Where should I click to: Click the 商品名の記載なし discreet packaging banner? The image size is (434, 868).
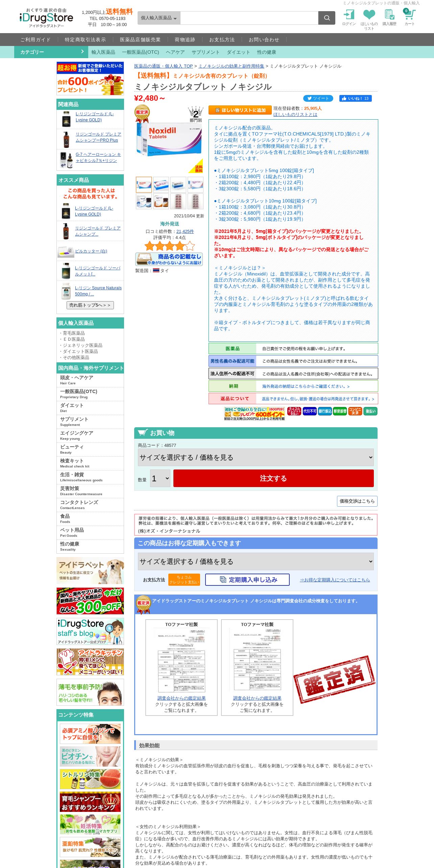169,259
